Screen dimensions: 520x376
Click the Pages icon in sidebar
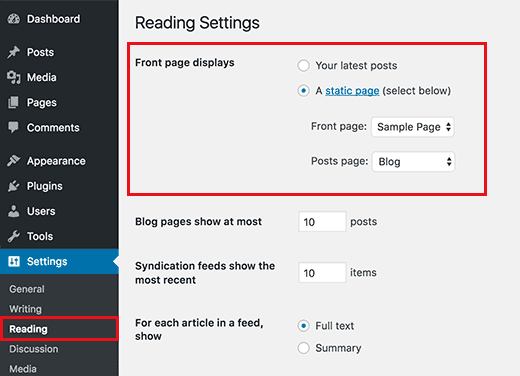14,103
